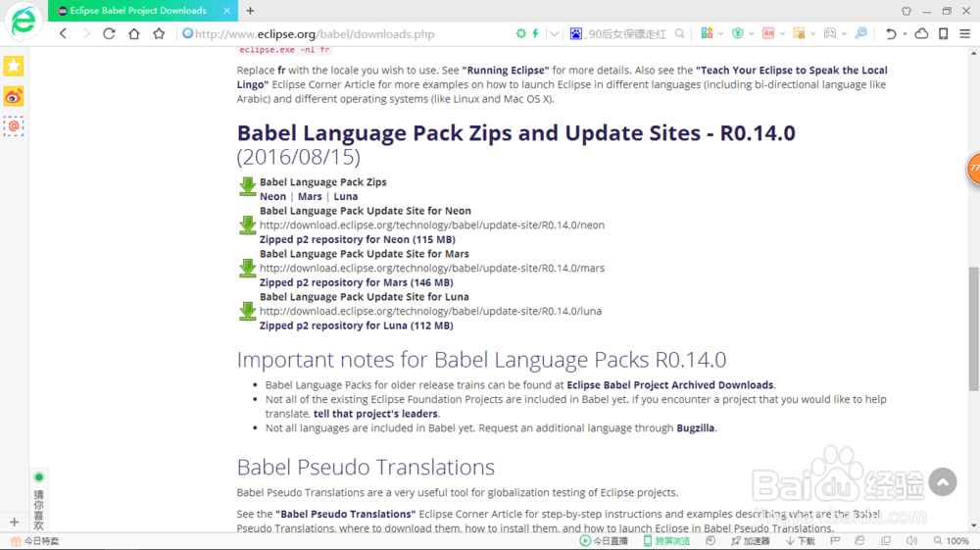Open favorites from yellow star sidebar icon
This screenshot has width=980, height=550.
(14, 67)
